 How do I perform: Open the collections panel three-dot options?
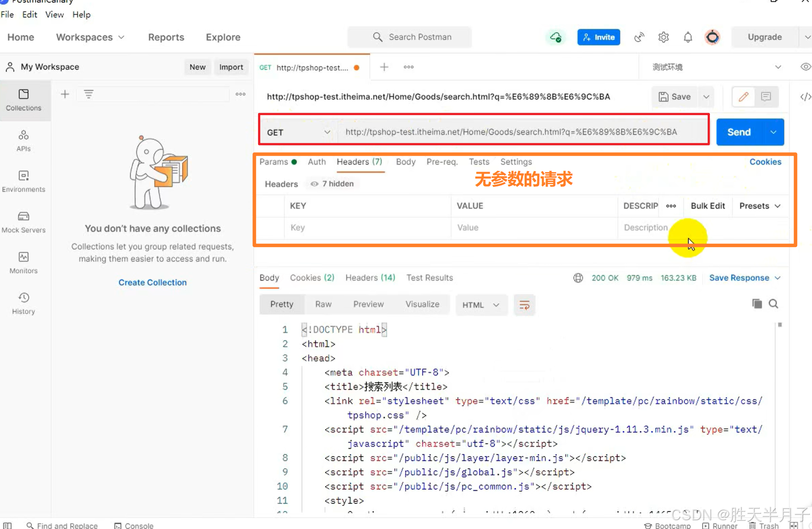(x=241, y=94)
